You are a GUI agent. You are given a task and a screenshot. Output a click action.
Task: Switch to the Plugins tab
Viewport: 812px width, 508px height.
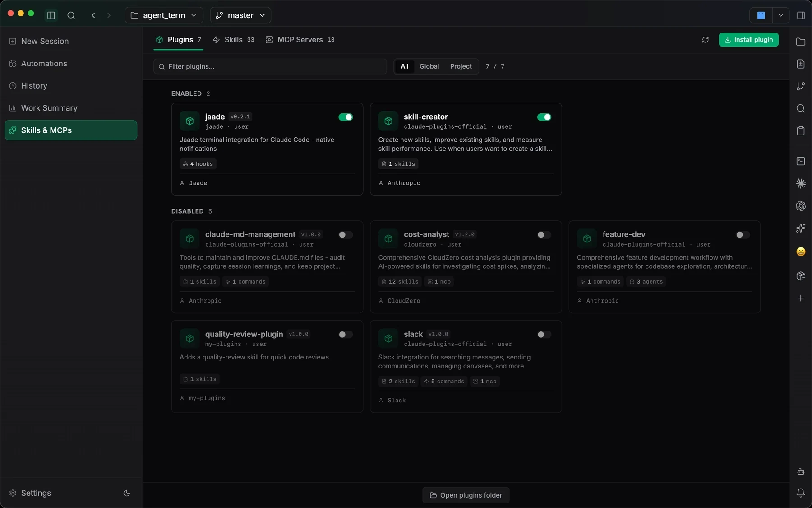pos(179,40)
